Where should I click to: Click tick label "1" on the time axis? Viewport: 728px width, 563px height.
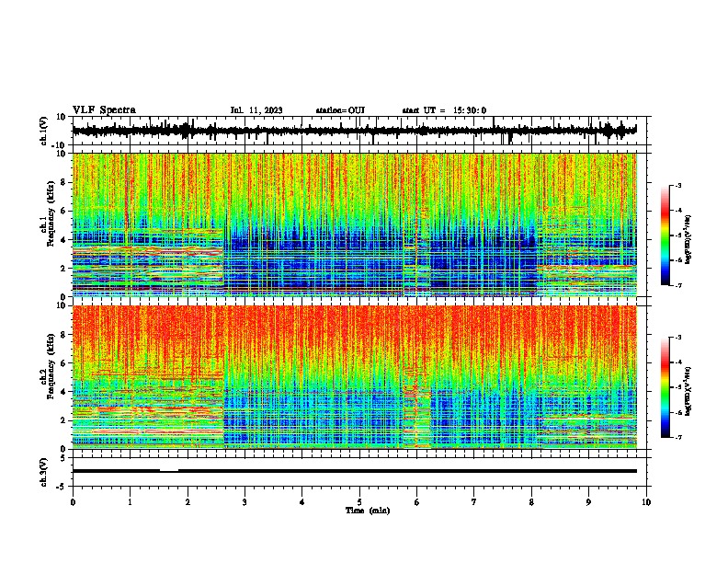130,502
